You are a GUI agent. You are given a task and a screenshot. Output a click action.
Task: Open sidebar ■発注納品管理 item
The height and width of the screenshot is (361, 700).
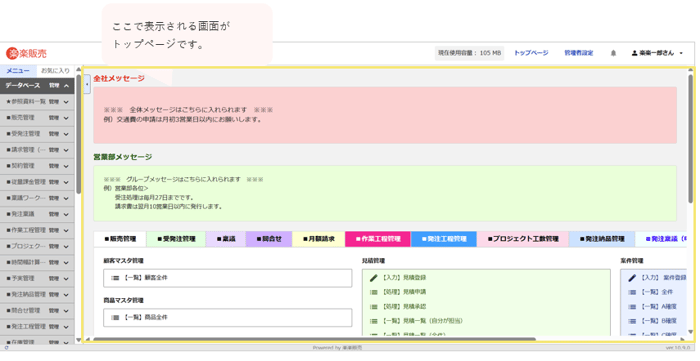tap(25, 295)
